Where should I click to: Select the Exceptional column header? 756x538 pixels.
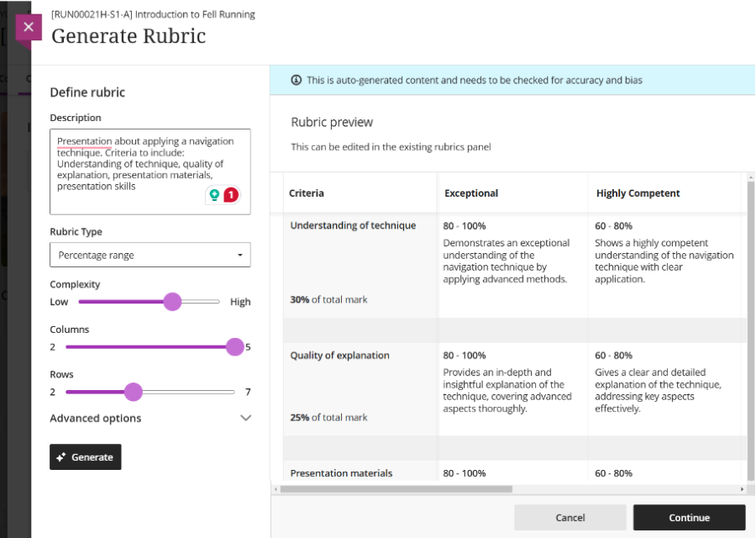point(471,193)
